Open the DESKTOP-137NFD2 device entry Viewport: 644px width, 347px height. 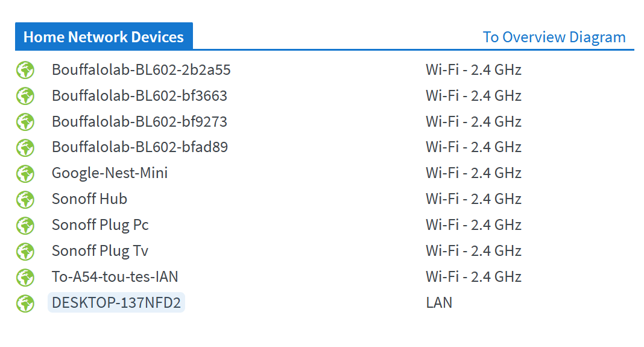point(116,302)
